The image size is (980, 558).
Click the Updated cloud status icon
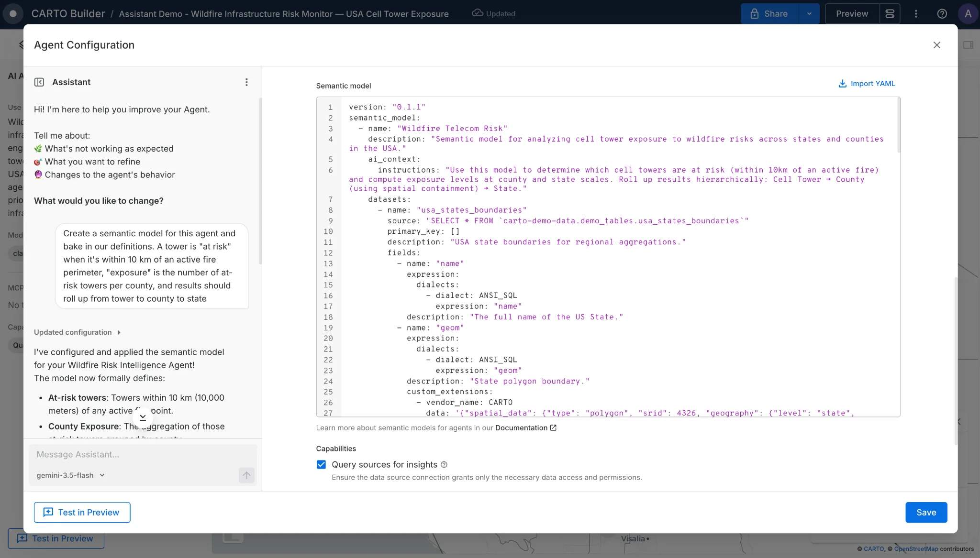coord(477,13)
